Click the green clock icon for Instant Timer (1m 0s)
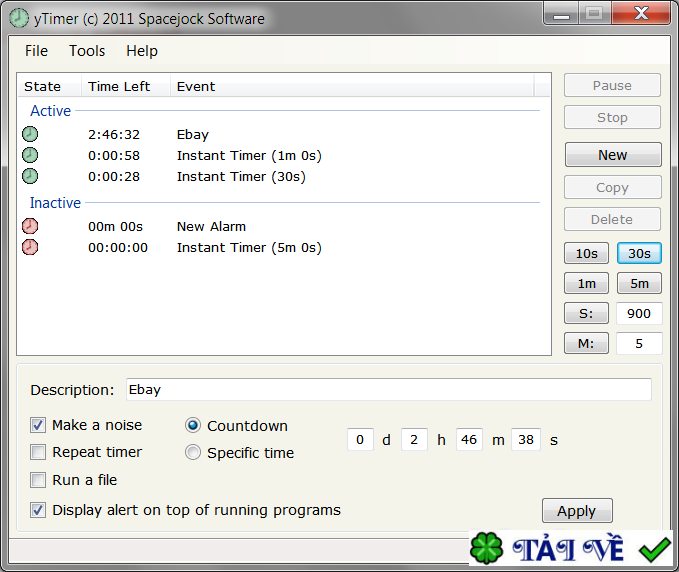The height and width of the screenshot is (572, 679). 30,155
